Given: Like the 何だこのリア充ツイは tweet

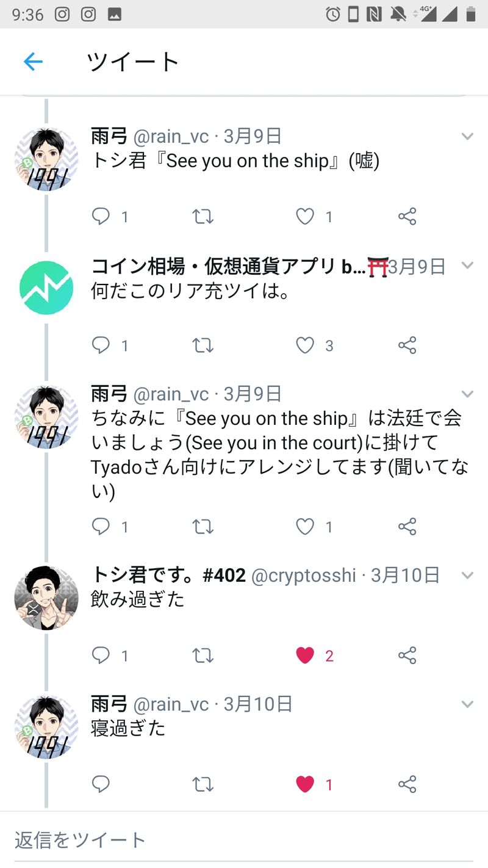Looking at the screenshot, I should click(x=305, y=345).
